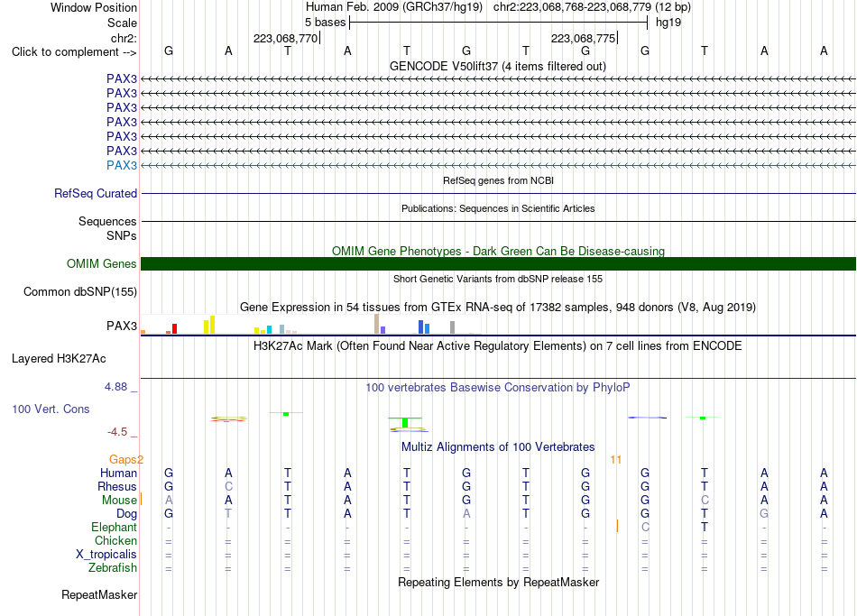Click the '100 Vert. Cons' label
This screenshot has height=616, width=857.
tap(51, 409)
